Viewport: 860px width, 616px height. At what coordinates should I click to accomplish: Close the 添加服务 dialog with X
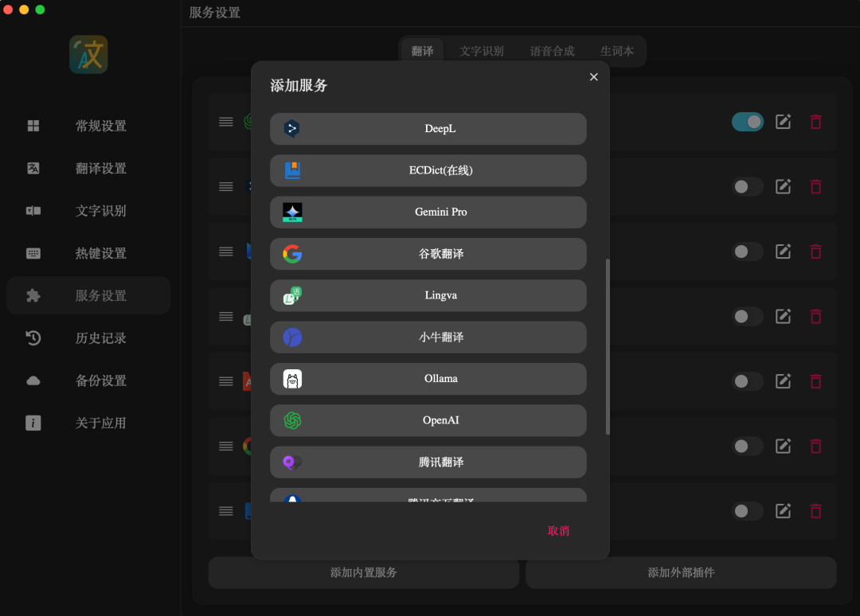(593, 77)
